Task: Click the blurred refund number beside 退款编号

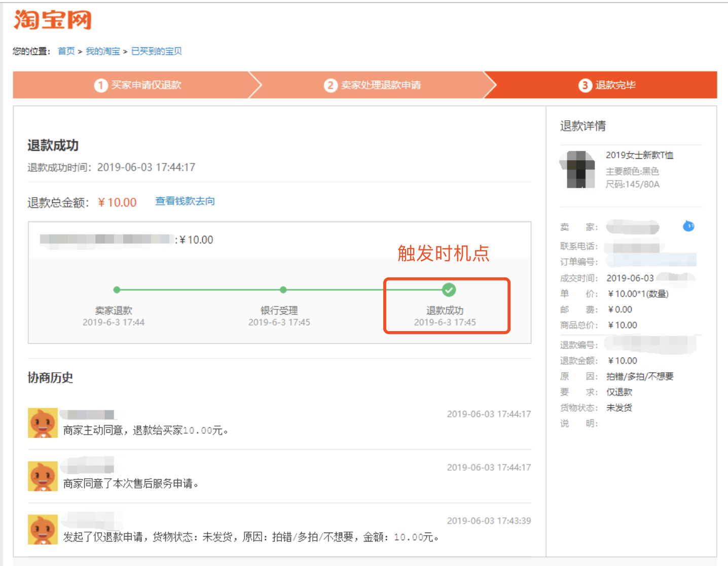Action: (651, 345)
